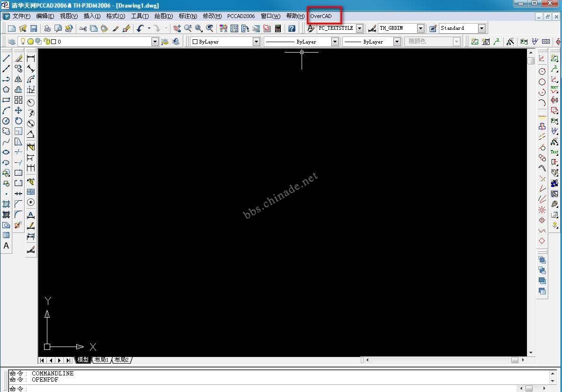Open the color control ByLayer dropdown
Screen dimensions: 562x392
tap(256, 42)
